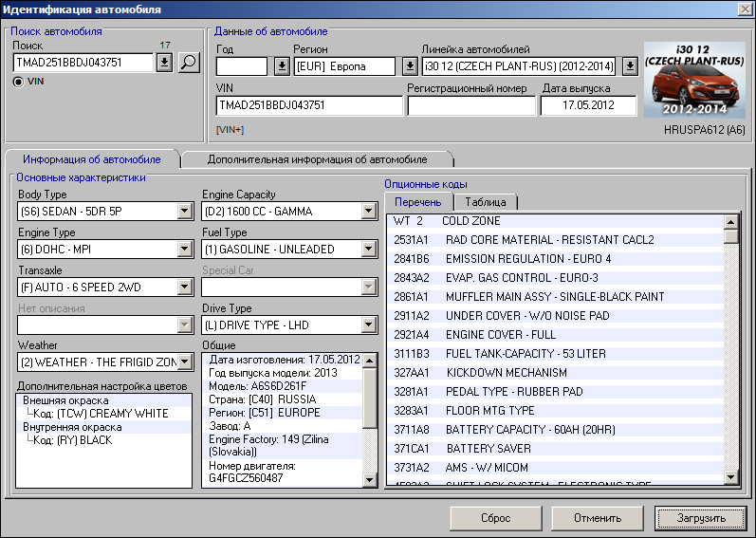Expand the Body Type dropdown
Image resolution: width=756 pixels, height=538 pixels.
coord(185,212)
